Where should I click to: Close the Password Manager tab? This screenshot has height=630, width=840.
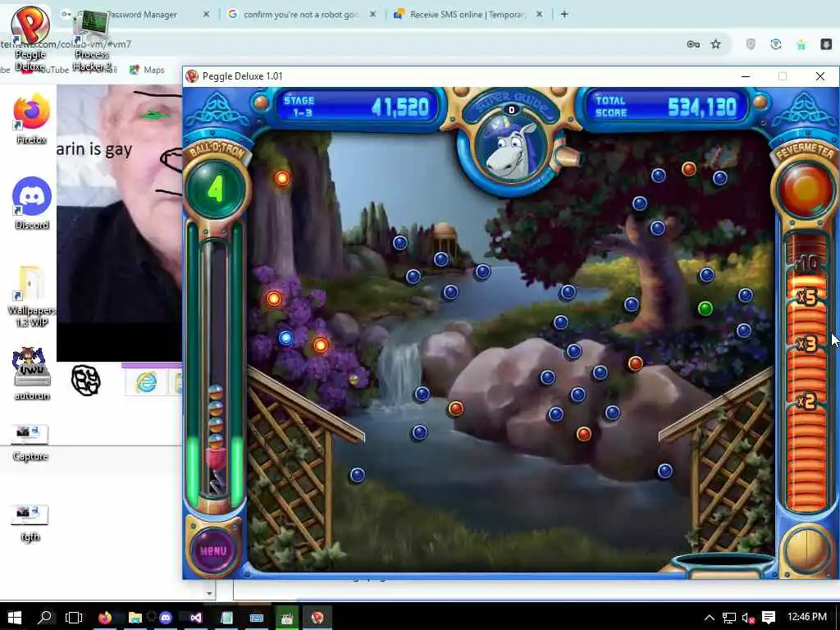pyautogui.click(x=206, y=15)
